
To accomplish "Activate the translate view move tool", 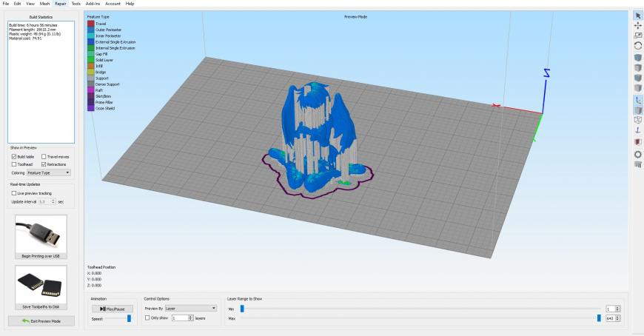I will [638, 25].
